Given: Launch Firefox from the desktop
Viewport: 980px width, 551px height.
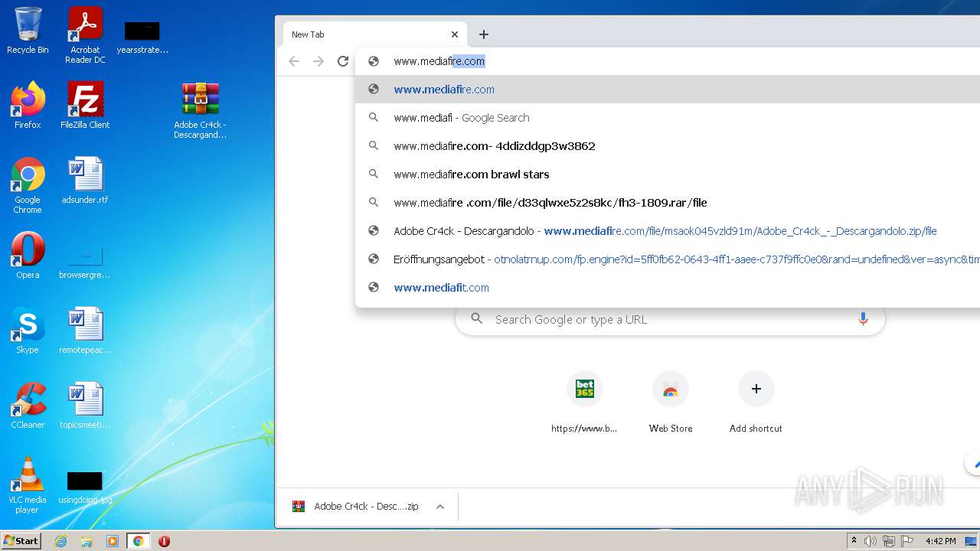Looking at the screenshot, I should coord(28,106).
